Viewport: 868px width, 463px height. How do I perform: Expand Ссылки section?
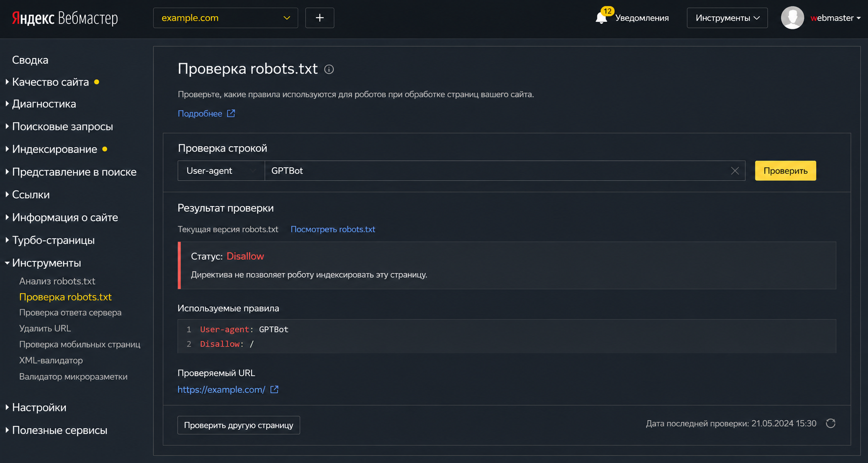point(31,195)
